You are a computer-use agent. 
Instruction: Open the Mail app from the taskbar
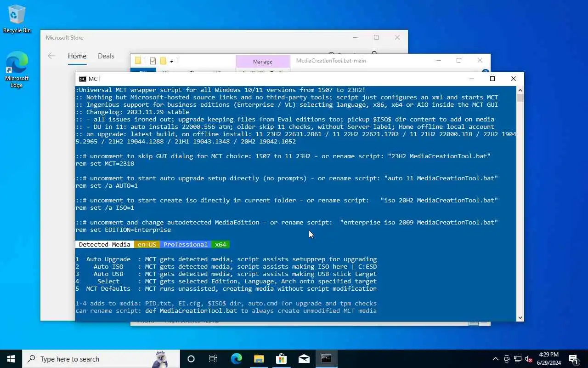304,359
